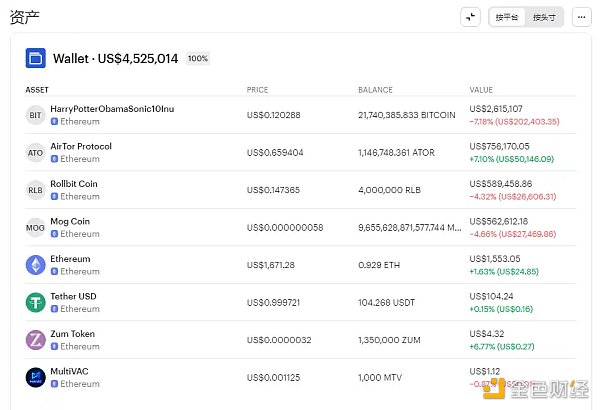Click the green Tether USD icon
600x410 pixels.
click(x=36, y=302)
